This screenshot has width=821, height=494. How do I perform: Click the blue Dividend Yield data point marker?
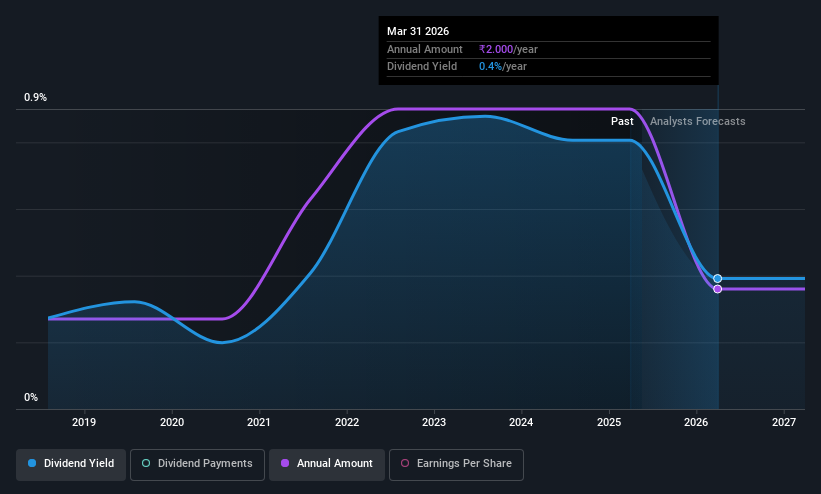718,279
